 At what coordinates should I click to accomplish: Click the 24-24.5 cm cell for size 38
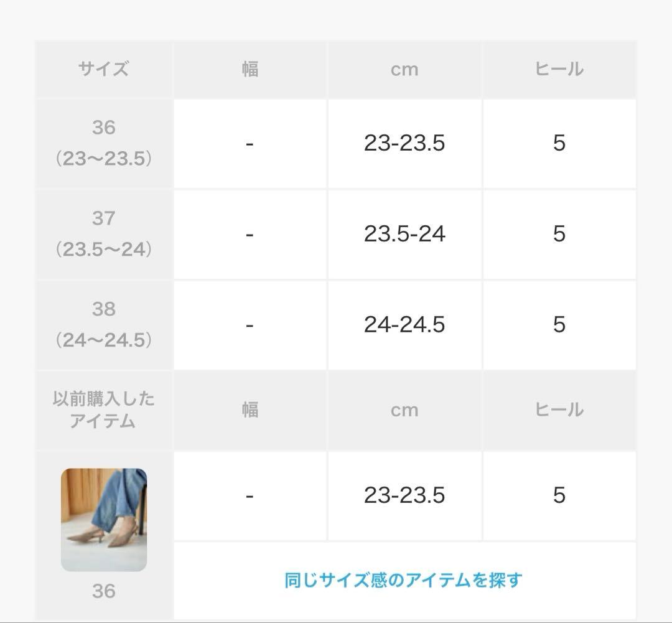coord(404,325)
